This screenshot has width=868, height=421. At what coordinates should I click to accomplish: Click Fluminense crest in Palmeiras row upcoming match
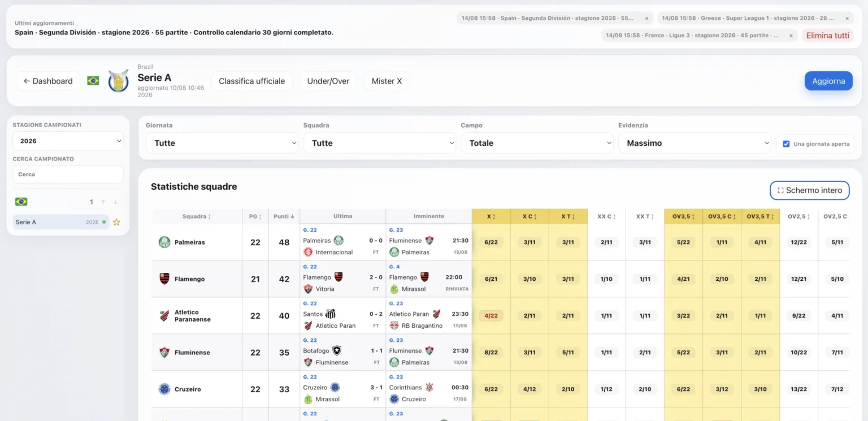429,240
